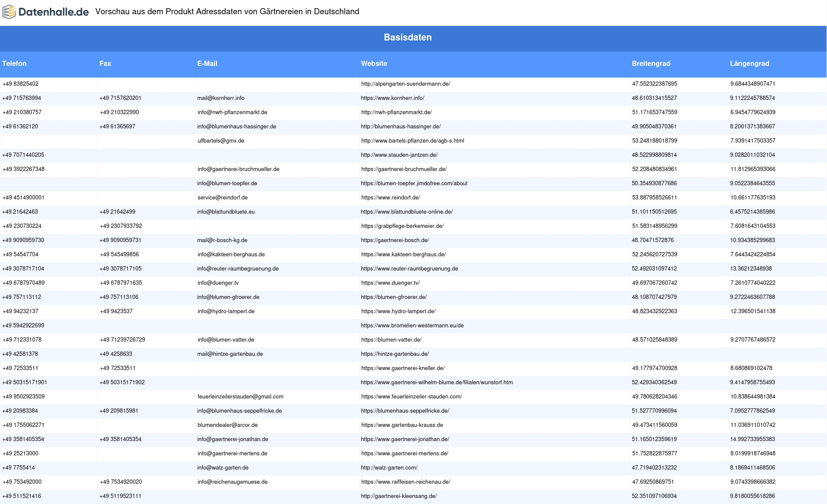The height and width of the screenshot is (504, 827).
Task: Select email info@reichenaugemuese.de
Action: pos(233,482)
